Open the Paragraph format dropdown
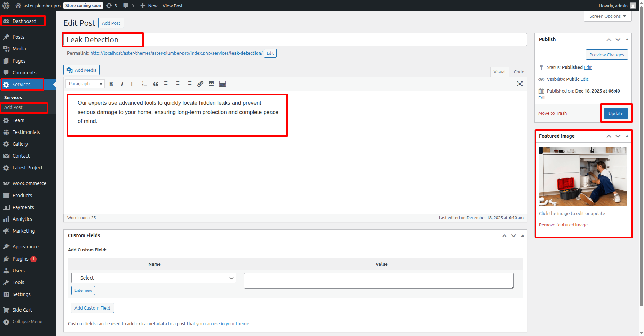Image resolution: width=644 pixels, height=336 pixels. [x=85, y=84]
